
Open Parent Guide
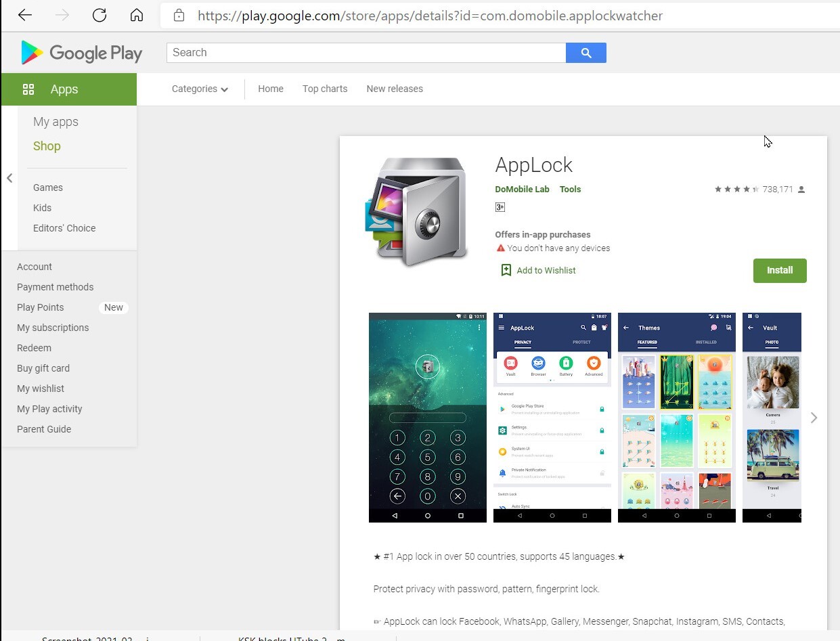pyautogui.click(x=44, y=429)
